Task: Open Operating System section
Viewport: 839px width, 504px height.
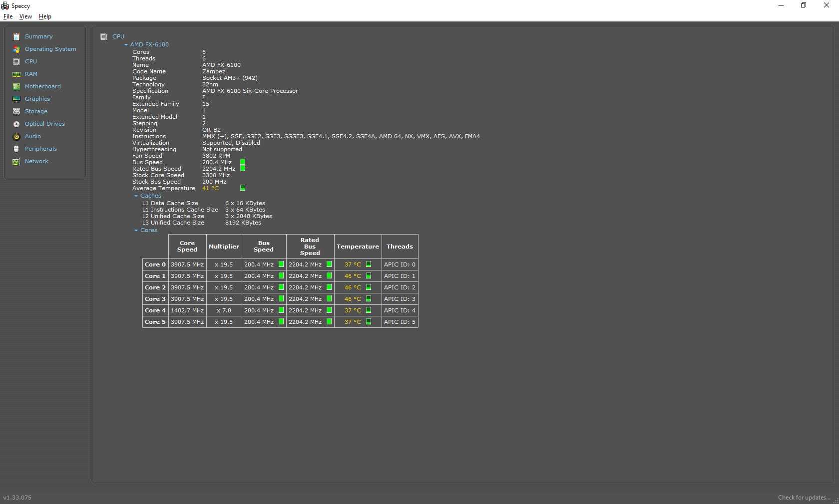Action: [x=50, y=49]
